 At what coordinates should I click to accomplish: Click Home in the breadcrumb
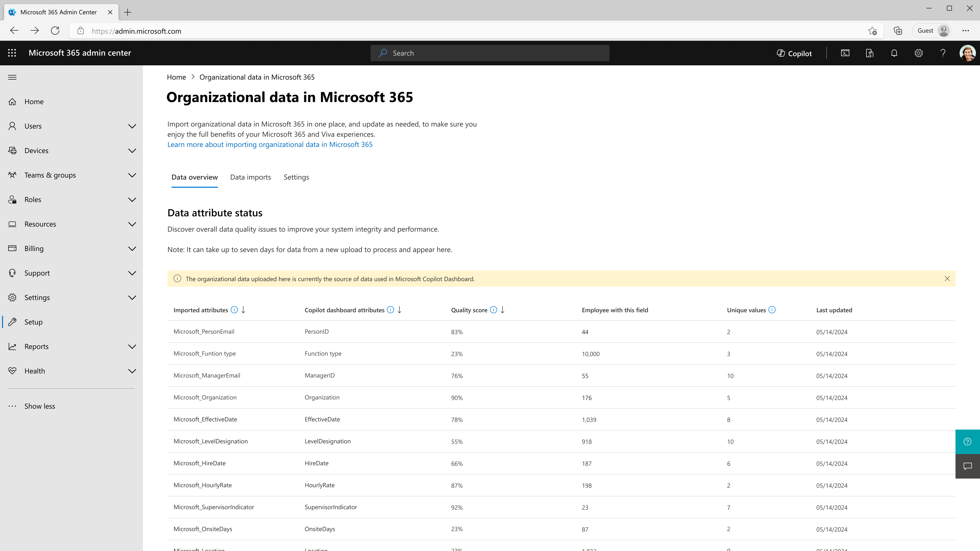point(177,77)
